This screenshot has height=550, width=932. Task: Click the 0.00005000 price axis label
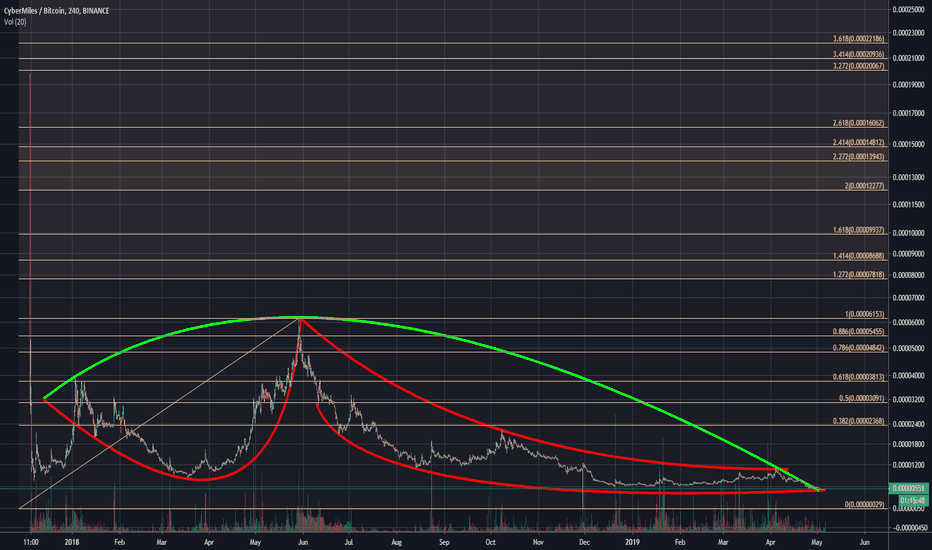(x=908, y=348)
